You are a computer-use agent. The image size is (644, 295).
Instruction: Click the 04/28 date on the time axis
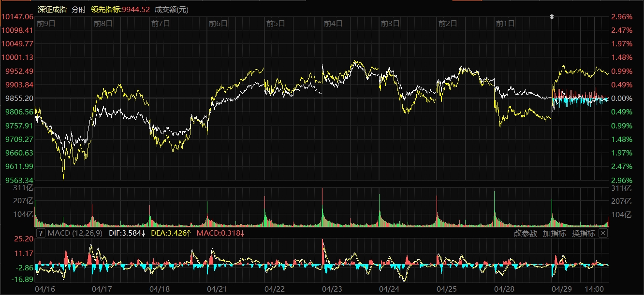point(504,289)
